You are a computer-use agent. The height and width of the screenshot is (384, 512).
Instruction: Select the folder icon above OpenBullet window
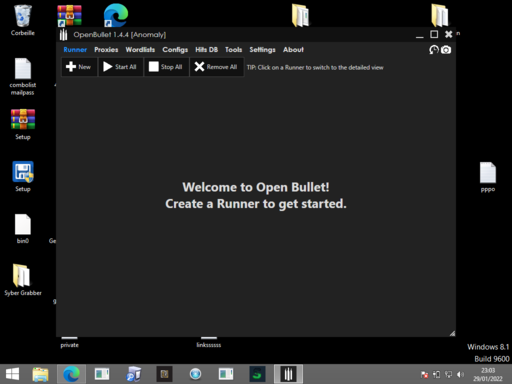click(x=300, y=15)
